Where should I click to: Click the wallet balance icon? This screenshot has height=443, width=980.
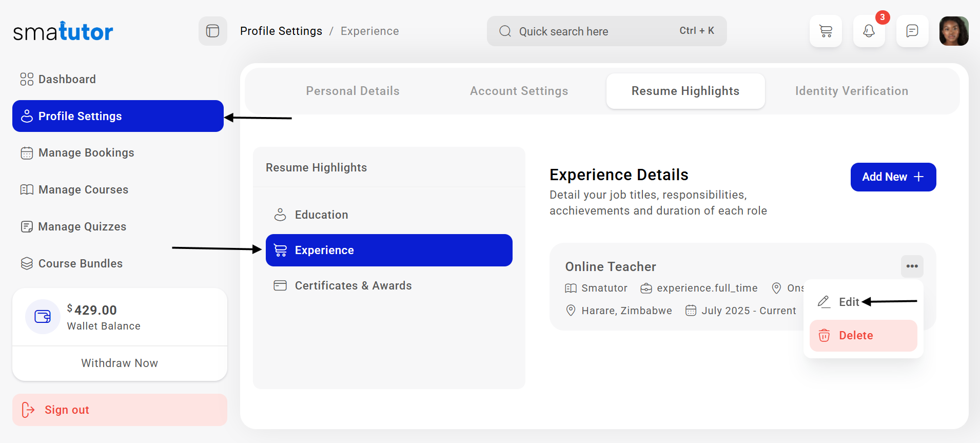pyautogui.click(x=43, y=317)
